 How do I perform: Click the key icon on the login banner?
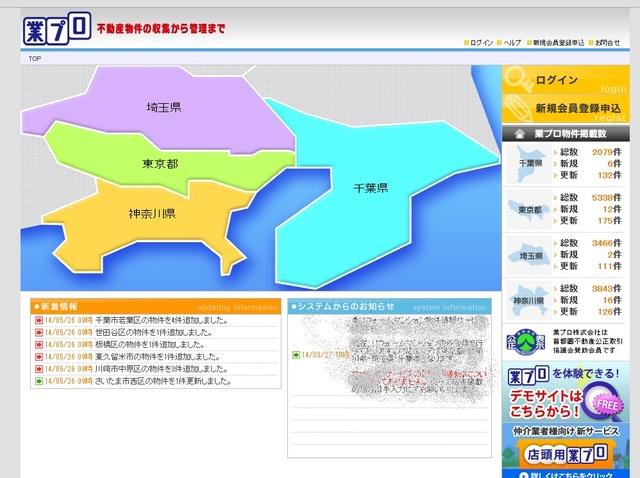[x=518, y=78]
